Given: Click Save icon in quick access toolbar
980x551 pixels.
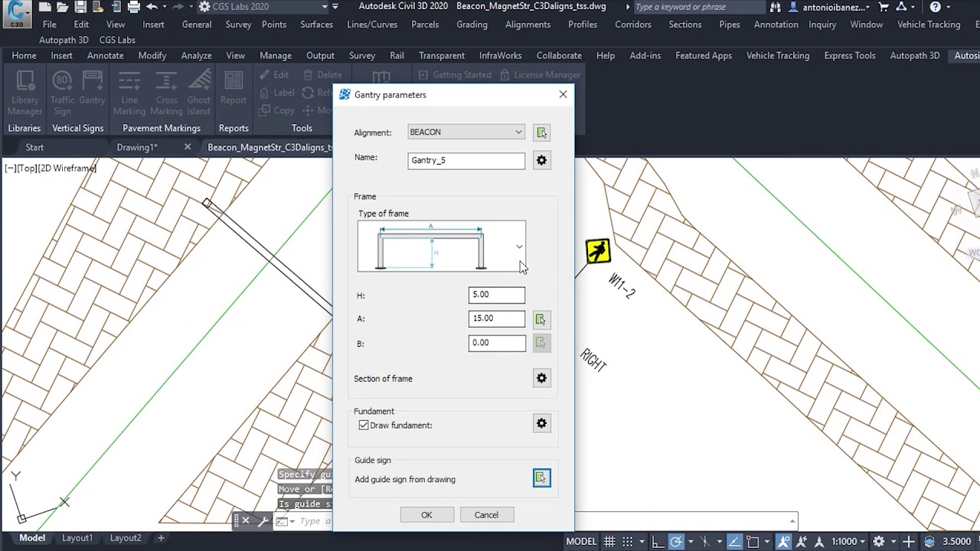Looking at the screenshot, I should [80, 7].
